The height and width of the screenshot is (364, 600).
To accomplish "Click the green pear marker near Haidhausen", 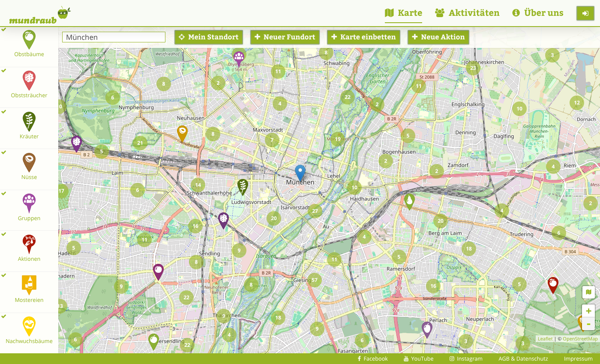I will tap(409, 202).
